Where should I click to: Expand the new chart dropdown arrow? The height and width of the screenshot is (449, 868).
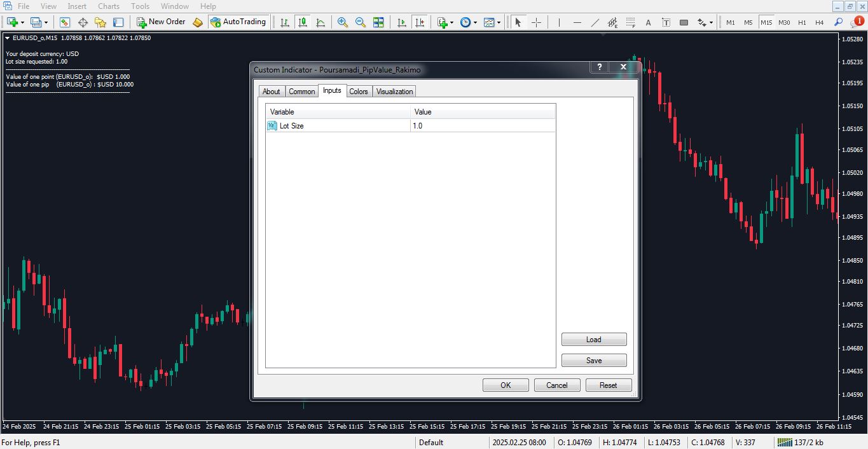pyautogui.click(x=23, y=22)
